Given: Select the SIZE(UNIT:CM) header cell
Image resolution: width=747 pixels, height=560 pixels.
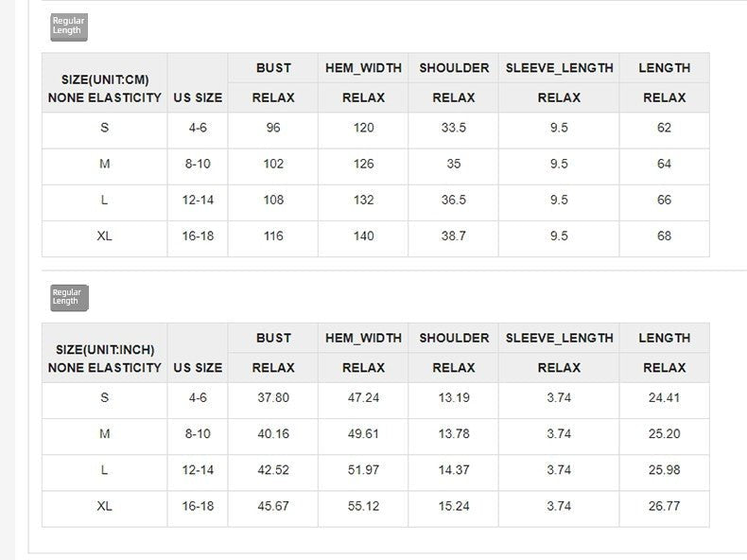Looking at the screenshot, I should (105, 83).
